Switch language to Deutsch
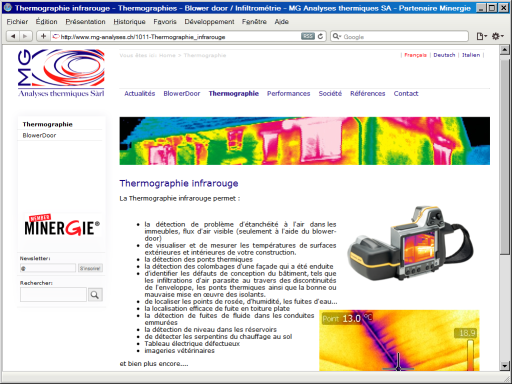Screen dimensions: 512x384 (x=444, y=55)
